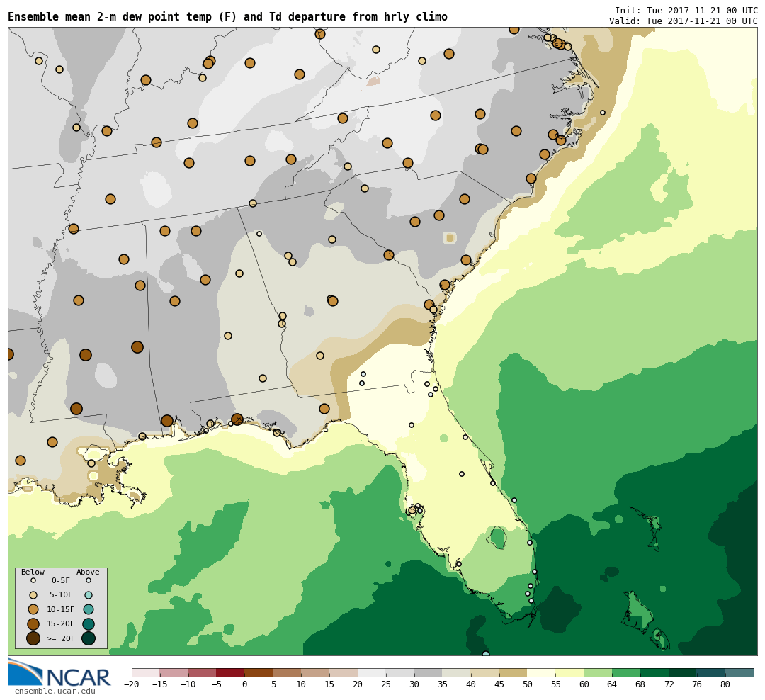
Task: Select the Above 5-10F teal legend circle
Action: coord(89,595)
